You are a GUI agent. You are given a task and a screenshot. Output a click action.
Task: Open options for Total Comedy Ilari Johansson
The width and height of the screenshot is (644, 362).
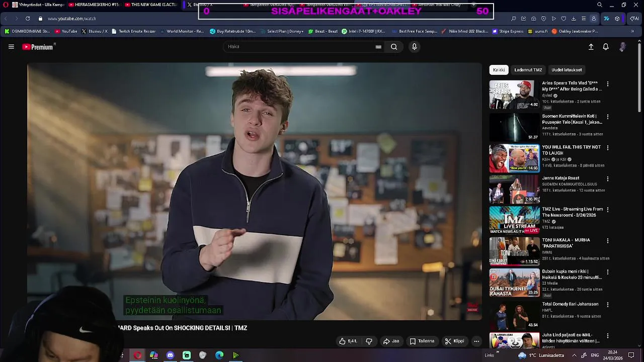click(x=607, y=305)
